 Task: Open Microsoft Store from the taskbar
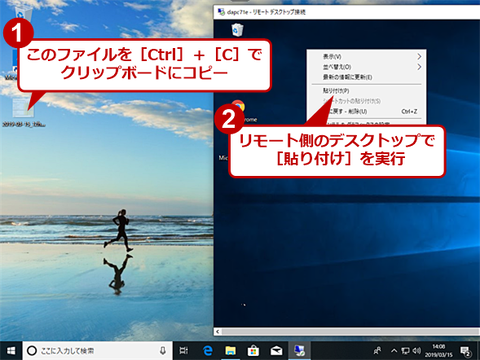[x=253, y=351]
